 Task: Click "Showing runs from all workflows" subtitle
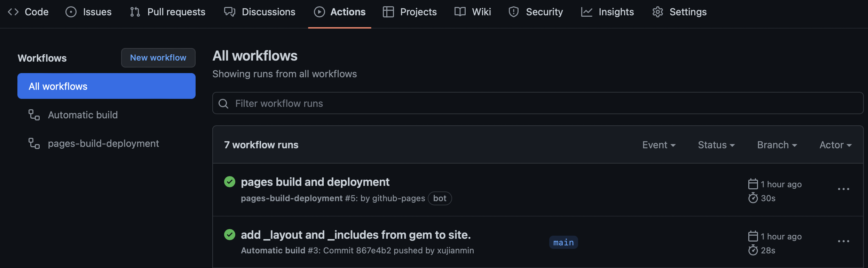tap(285, 74)
